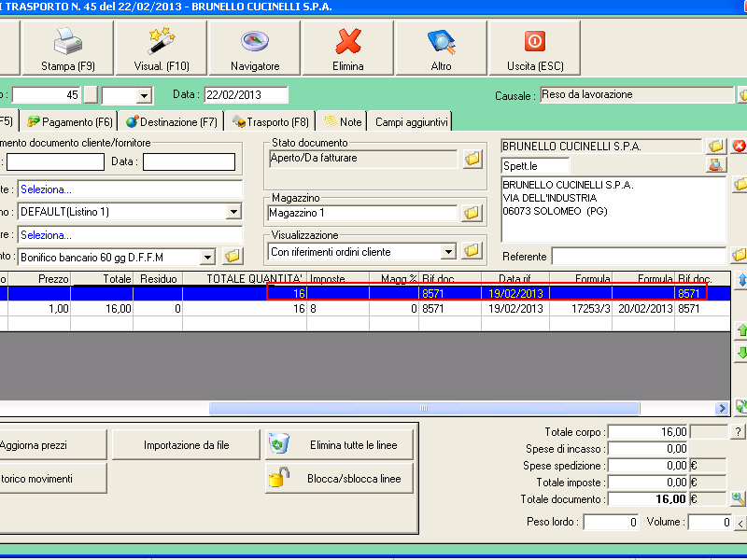Click folder icon beside Referente field
Image resolution: width=747 pixels, height=560 pixels.
coord(740,255)
